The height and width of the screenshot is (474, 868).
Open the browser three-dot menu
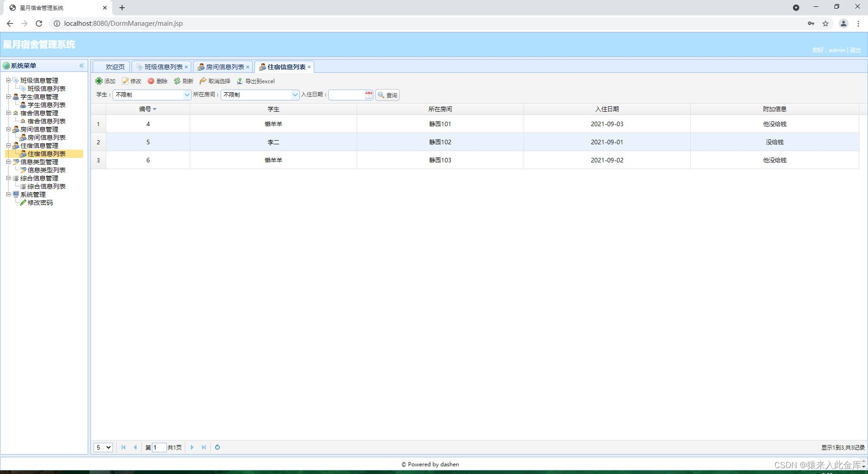coord(858,24)
